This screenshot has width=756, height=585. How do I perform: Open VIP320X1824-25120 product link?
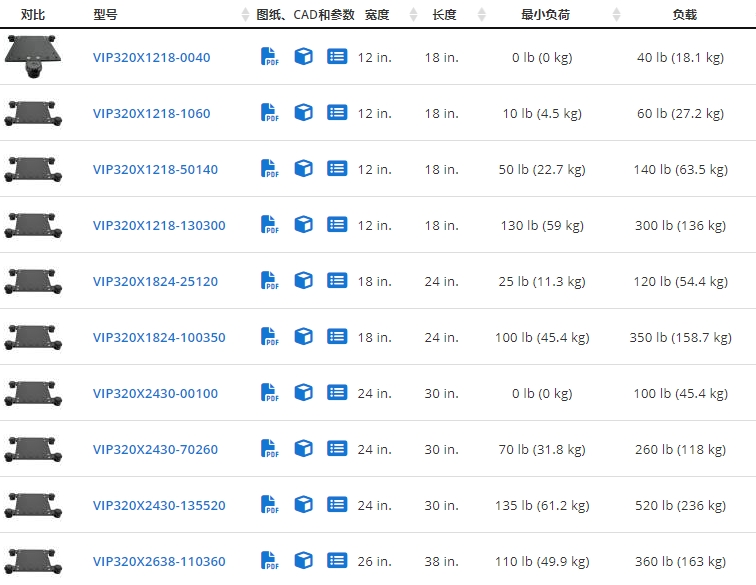point(155,281)
